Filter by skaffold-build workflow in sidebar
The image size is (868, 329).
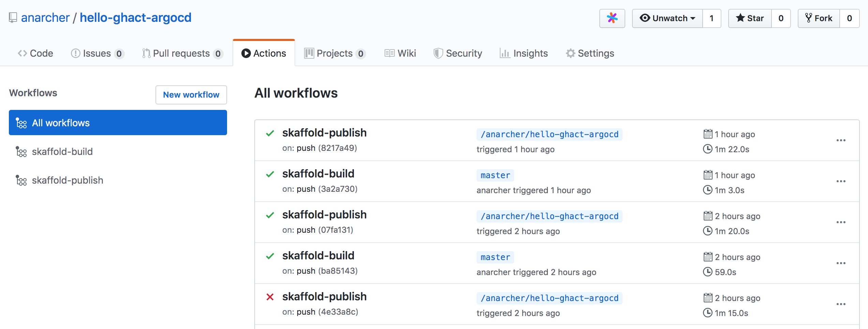pos(62,152)
